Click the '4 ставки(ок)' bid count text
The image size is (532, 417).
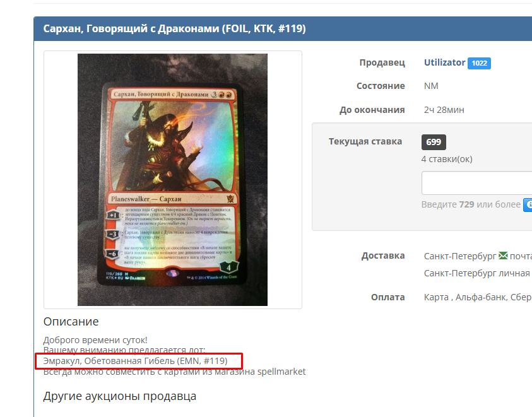pos(447,159)
